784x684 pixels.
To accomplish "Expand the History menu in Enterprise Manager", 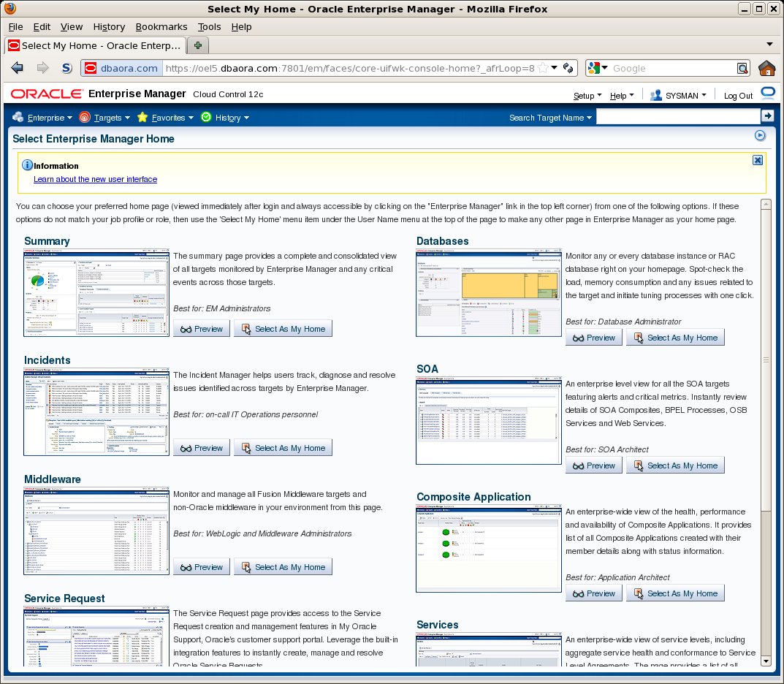I will [x=232, y=118].
